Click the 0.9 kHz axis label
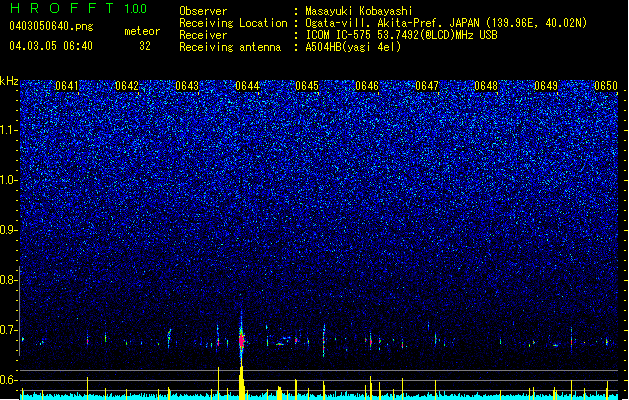This screenshot has width=629, height=400. (x=9, y=230)
